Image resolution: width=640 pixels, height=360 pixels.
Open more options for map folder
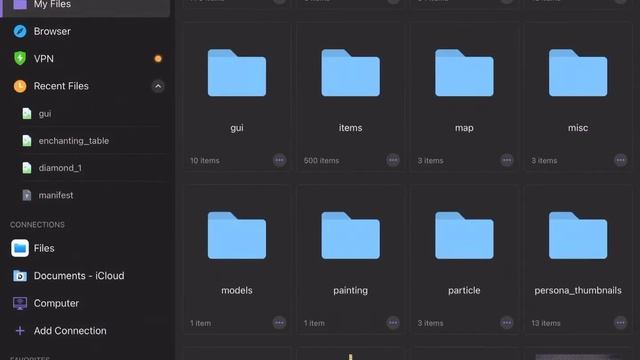coord(507,160)
